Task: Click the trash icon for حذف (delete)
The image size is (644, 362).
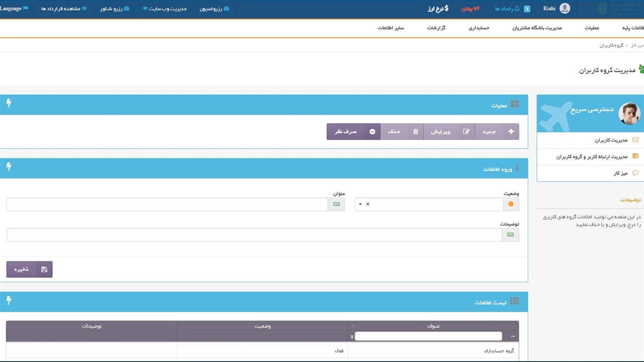Action: pos(416,132)
